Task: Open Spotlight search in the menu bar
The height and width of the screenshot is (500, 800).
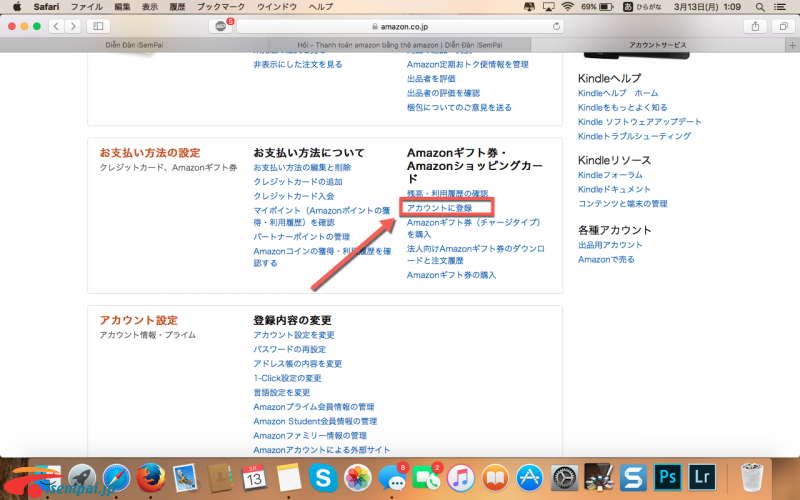Action: (760, 7)
